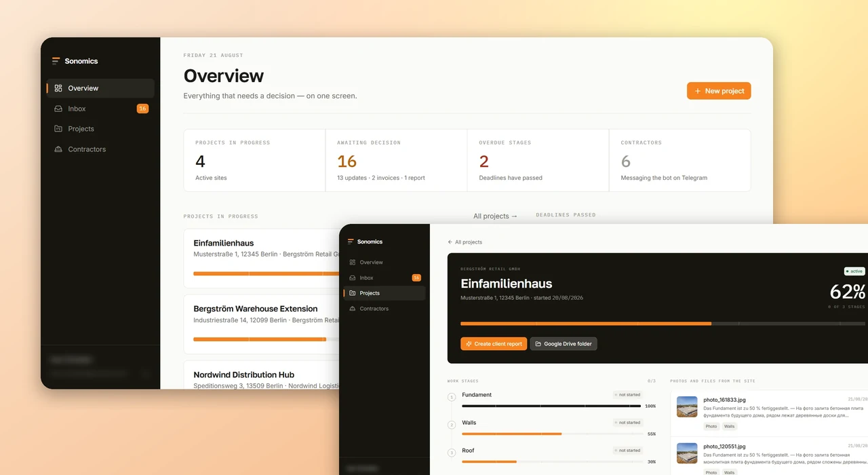Open the Nordwind Distribution Hub project card

coord(262,375)
